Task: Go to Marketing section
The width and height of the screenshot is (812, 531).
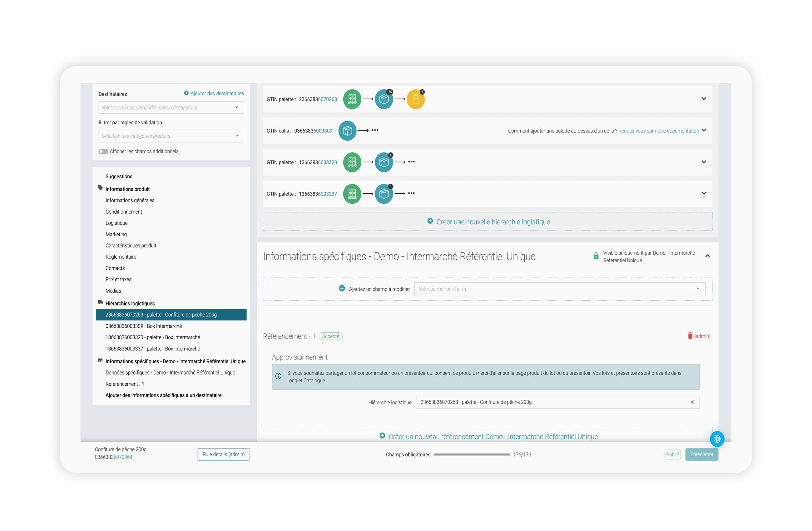Action: click(116, 234)
